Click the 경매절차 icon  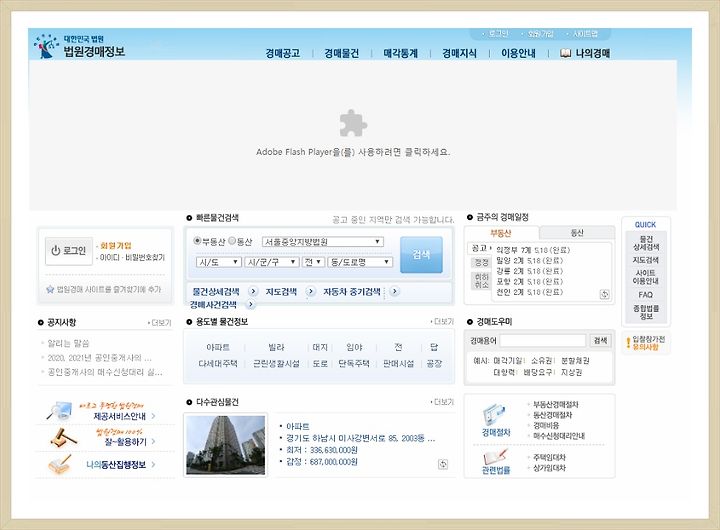(494, 415)
